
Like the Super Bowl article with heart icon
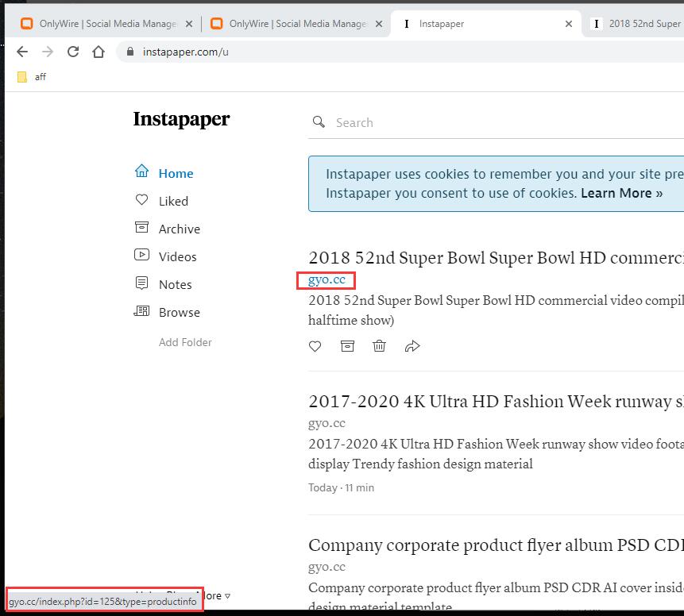(x=315, y=346)
